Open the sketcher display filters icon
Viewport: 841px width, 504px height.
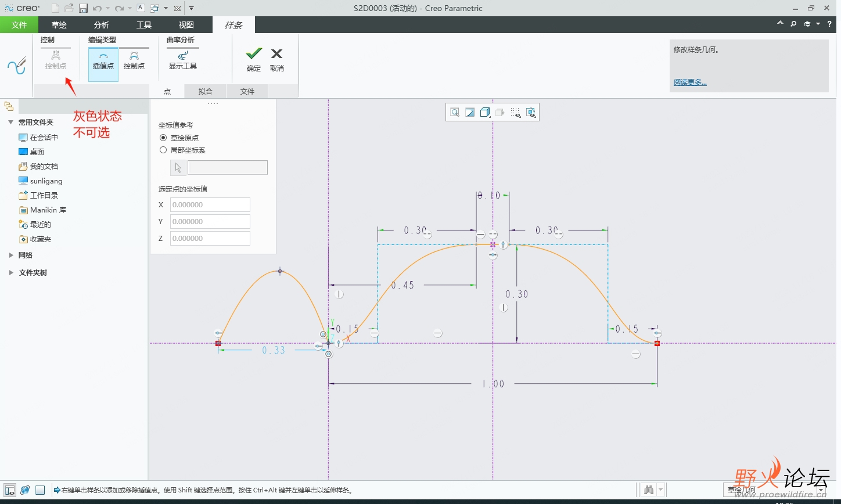pyautogui.click(x=530, y=113)
